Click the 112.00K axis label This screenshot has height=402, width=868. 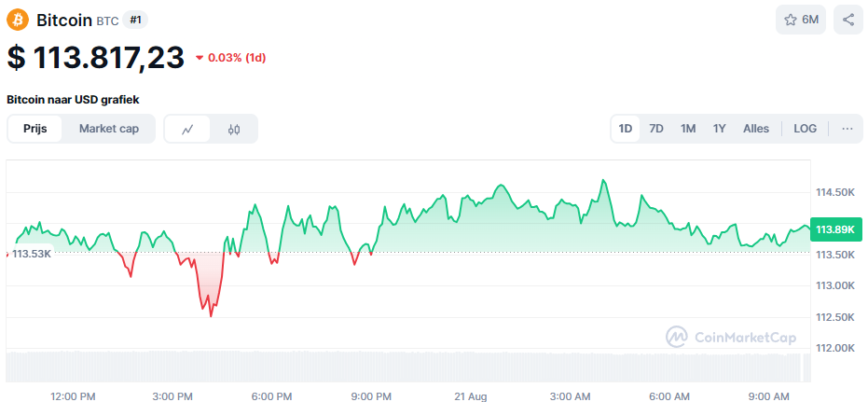[835, 348]
